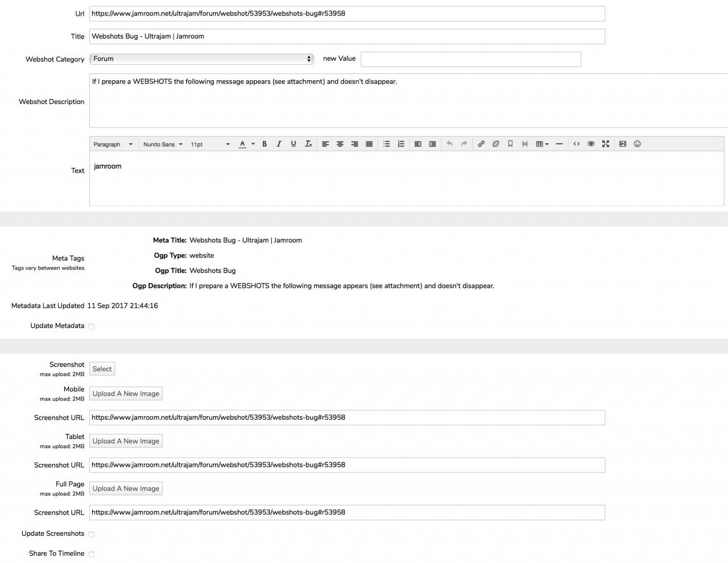Click the Text editor area containing jamroom
The width and height of the screenshot is (728, 563).
pos(407,179)
